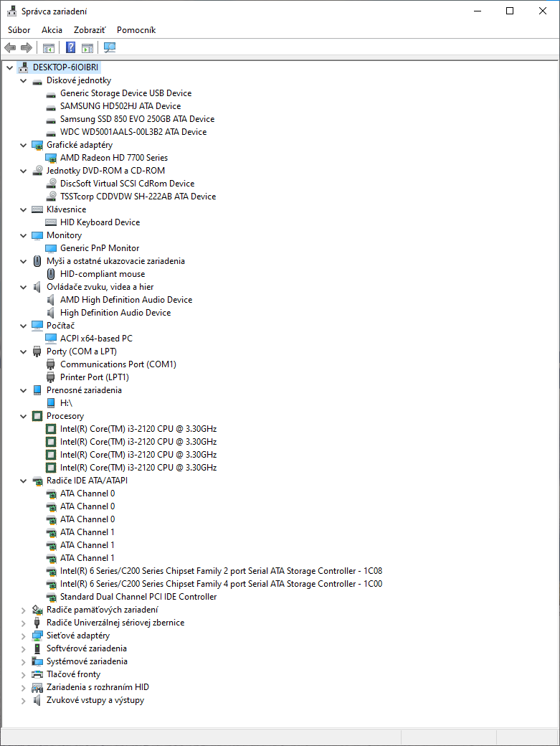Click the Forward arrow toolbar icon
Image resolution: width=560 pixels, height=746 pixels.
coord(27,47)
